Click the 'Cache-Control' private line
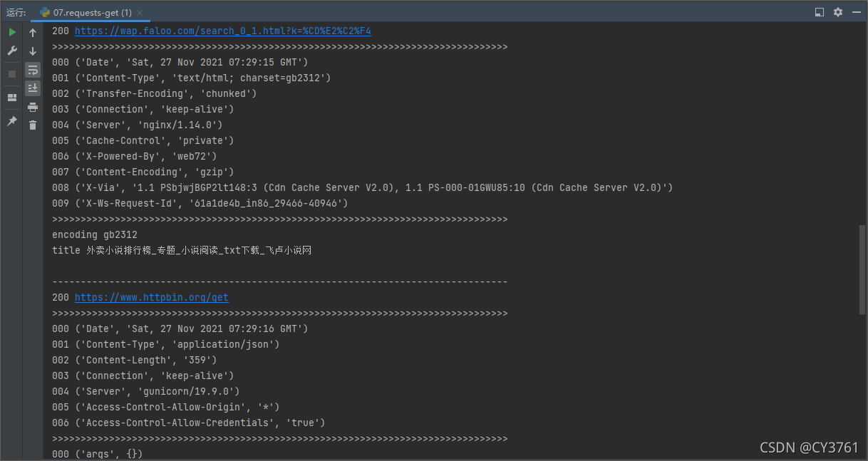Screen dimensions: 868x461 click(143, 141)
